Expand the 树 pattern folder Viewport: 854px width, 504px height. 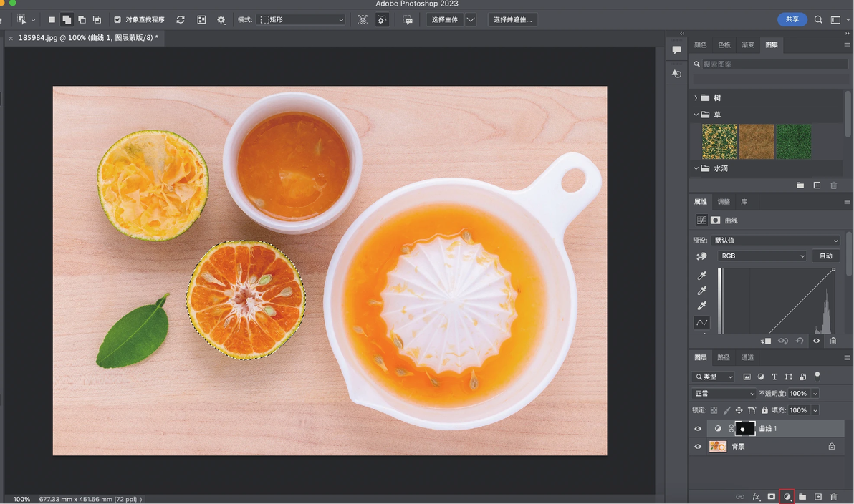coord(696,98)
